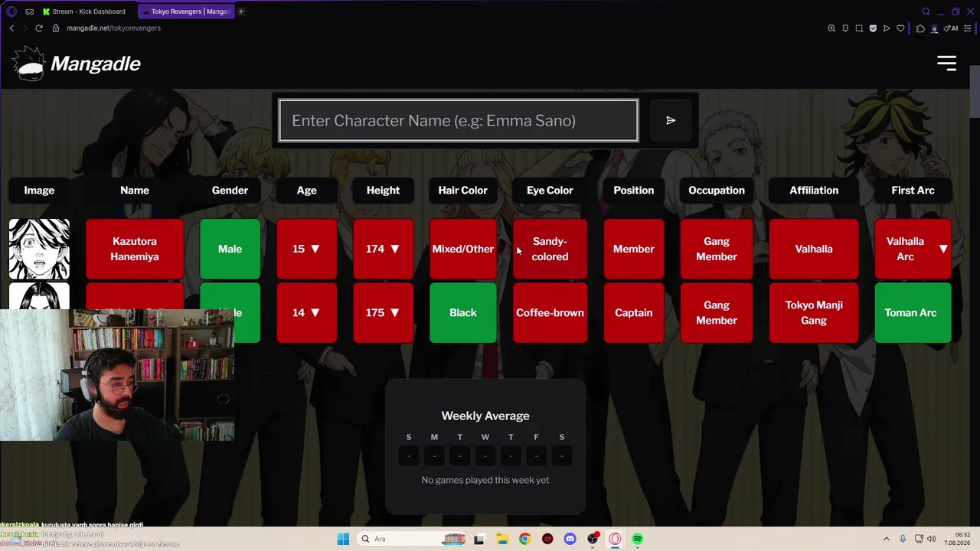This screenshot has height=551, width=980.
Task: Open Opera easy setup settings icon
Action: click(x=968, y=28)
